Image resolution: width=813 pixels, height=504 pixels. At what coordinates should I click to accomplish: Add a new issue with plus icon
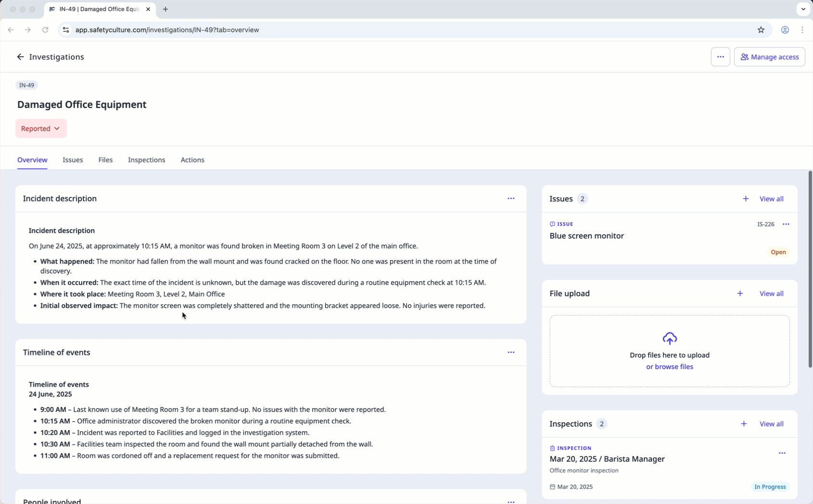pos(745,199)
